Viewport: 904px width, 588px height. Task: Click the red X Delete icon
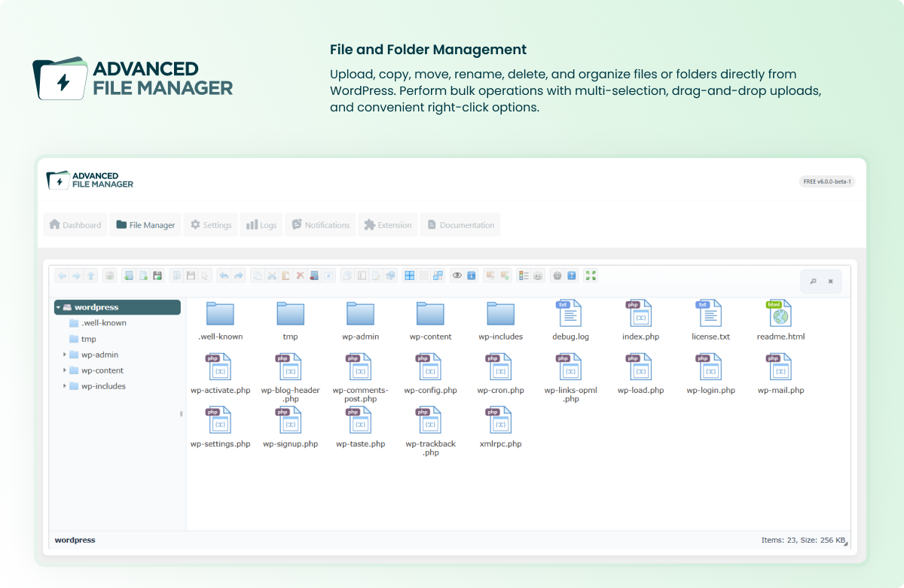tap(300, 276)
